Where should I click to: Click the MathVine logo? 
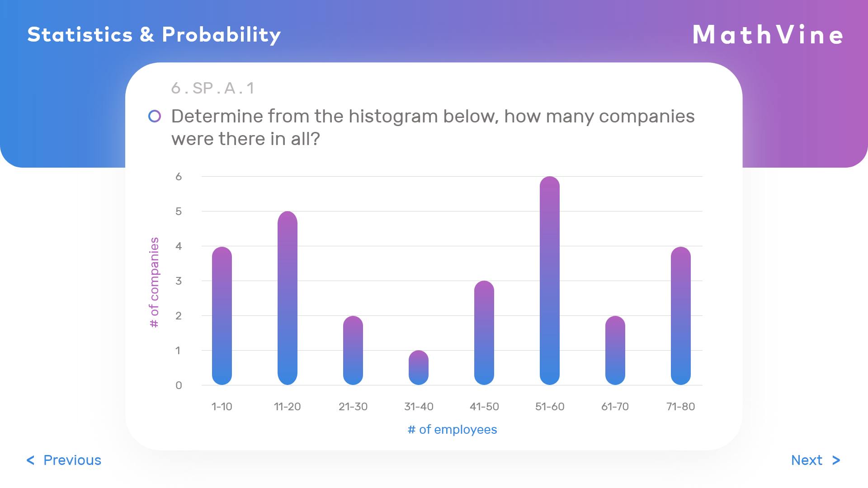tap(768, 35)
